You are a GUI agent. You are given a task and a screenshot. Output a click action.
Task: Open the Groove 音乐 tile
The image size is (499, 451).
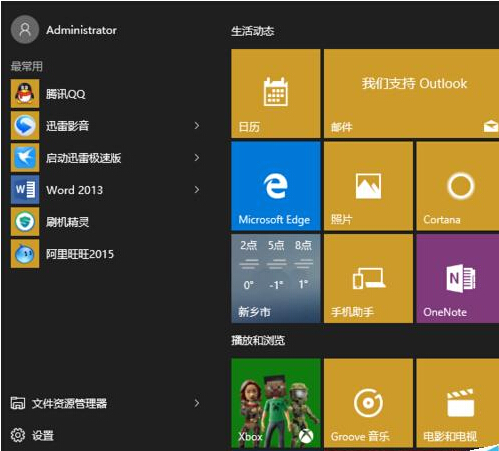click(x=368, y=403)
